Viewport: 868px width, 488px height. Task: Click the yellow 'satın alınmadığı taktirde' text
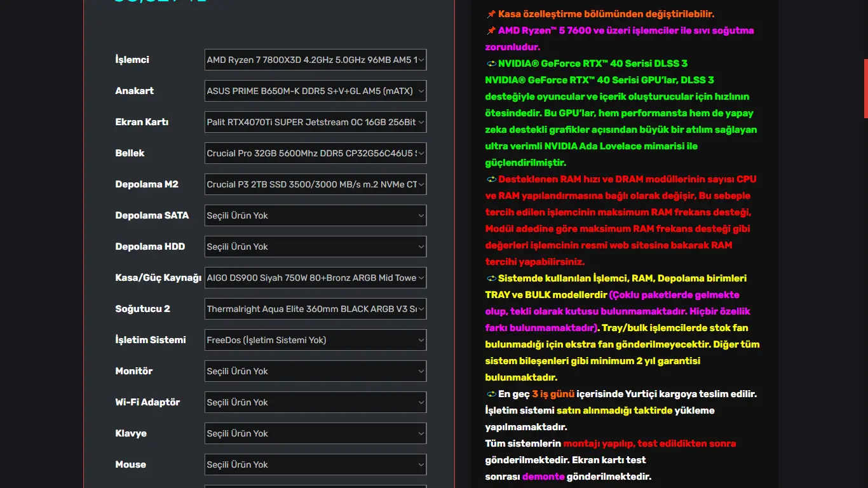click(x=614, y=410)
